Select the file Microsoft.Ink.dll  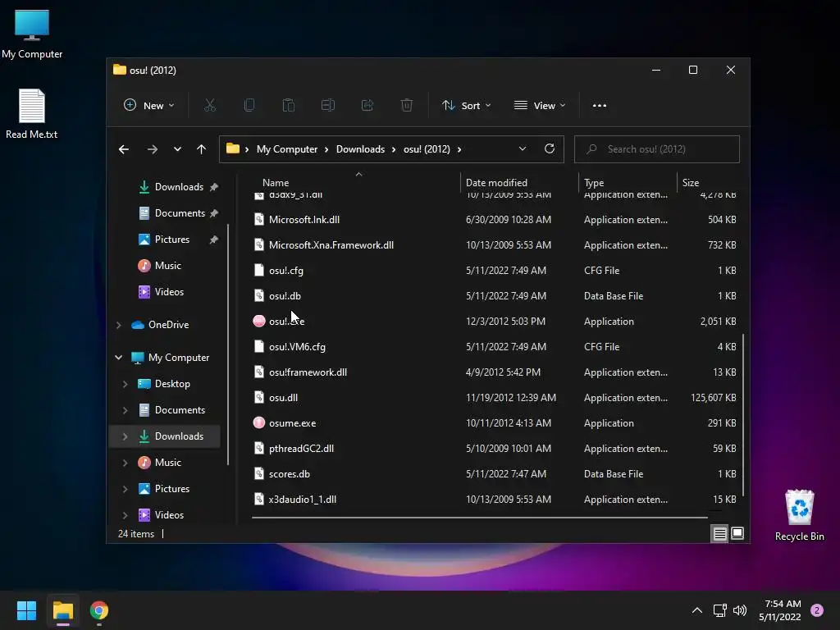tap(304, 220)
